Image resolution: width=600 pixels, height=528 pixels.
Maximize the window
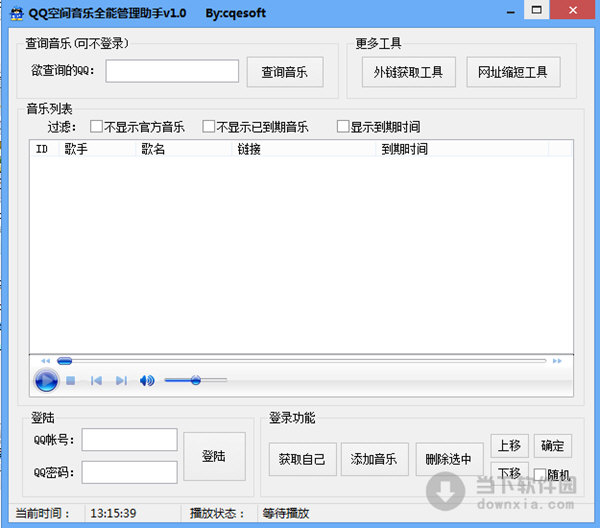click(537, 10)
